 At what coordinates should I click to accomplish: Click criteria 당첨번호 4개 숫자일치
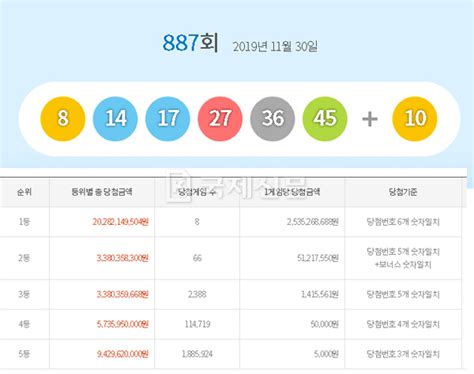tap(403, 324)
